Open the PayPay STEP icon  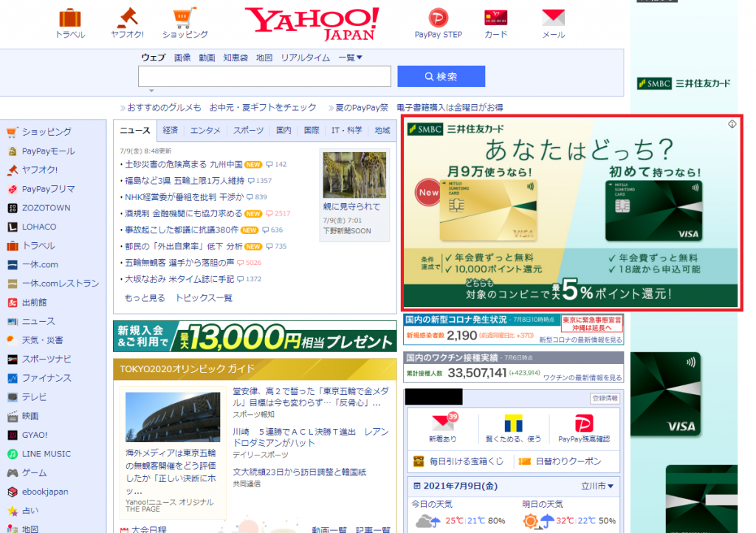[439, 18]
